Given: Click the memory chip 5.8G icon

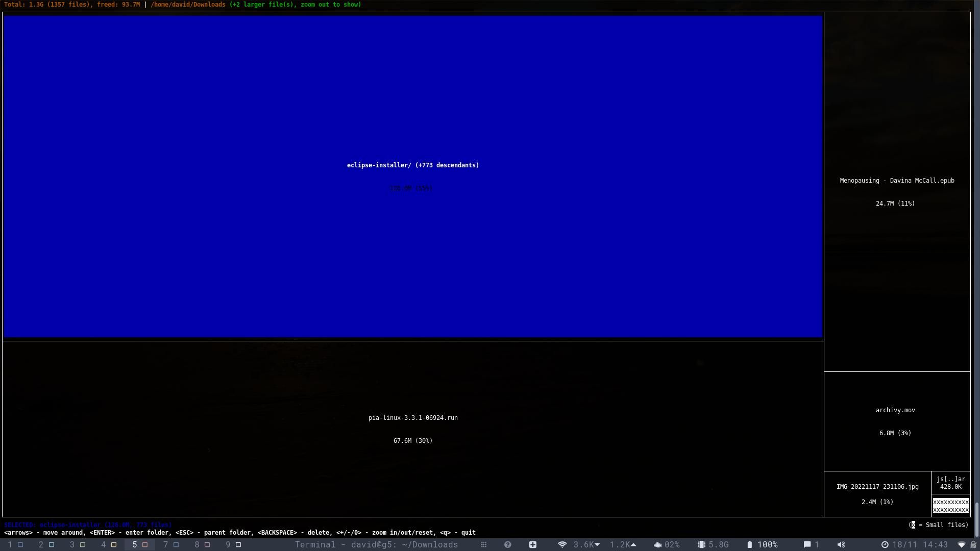Looking at the screenshot, I should (702, 545).
